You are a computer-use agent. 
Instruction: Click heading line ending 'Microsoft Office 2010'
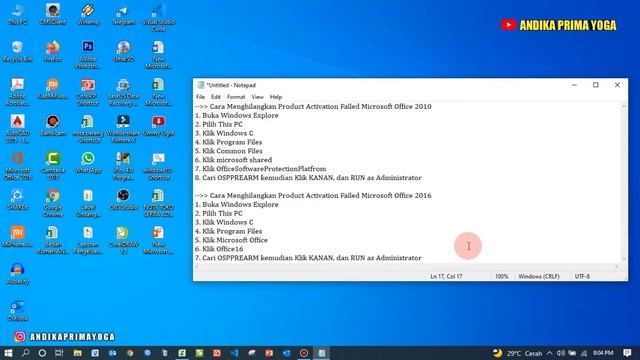pos(313,107)
